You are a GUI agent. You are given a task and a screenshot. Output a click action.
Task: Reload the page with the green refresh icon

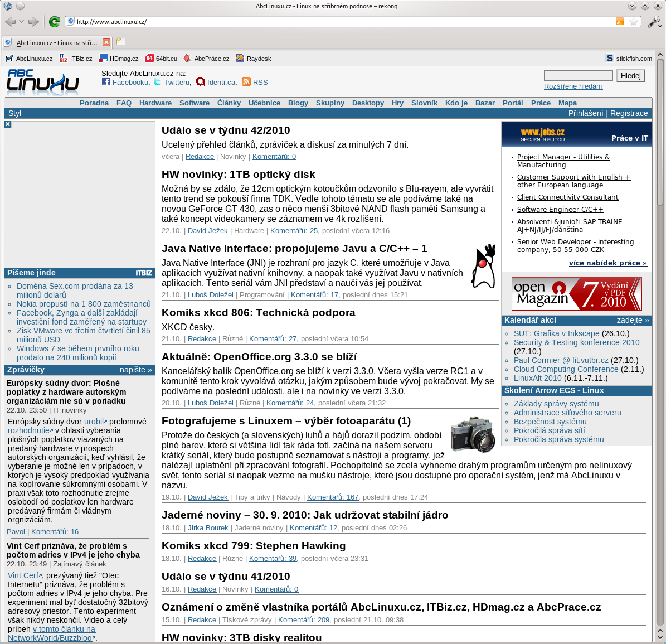[x=54, y=22]
